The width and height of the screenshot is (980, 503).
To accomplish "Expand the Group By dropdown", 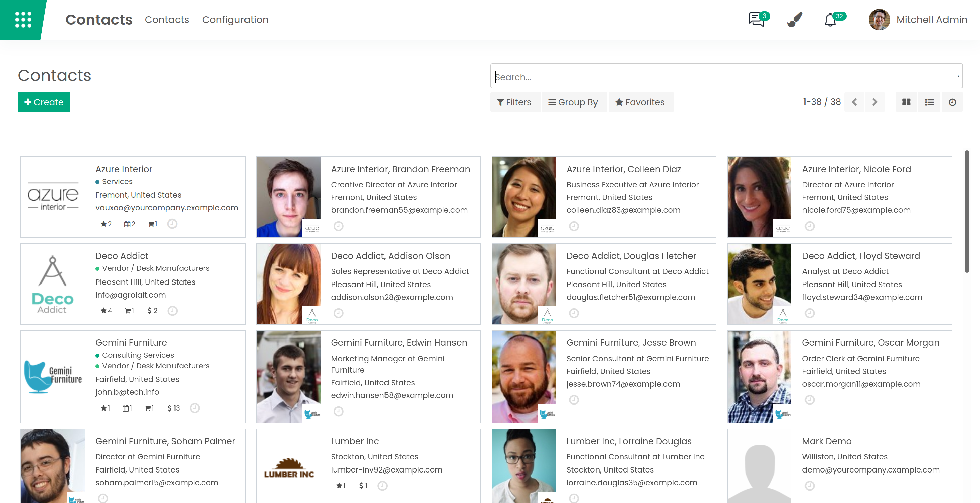I will click(573, 102).
